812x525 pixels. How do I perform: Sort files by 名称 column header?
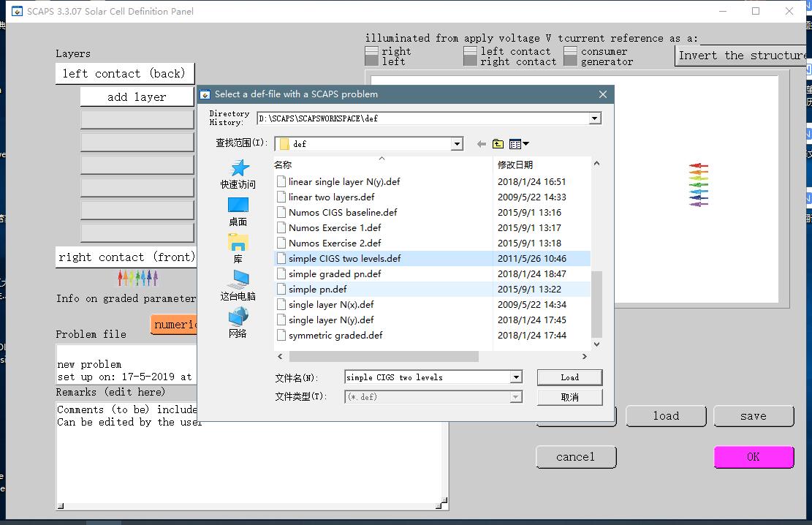283,165
